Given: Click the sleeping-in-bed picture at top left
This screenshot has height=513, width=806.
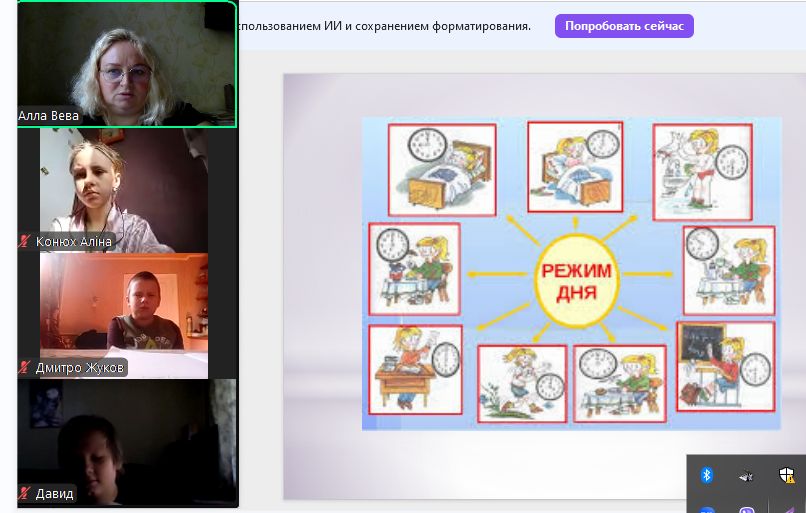Looking at the screenshot, I should coord(442,169).
